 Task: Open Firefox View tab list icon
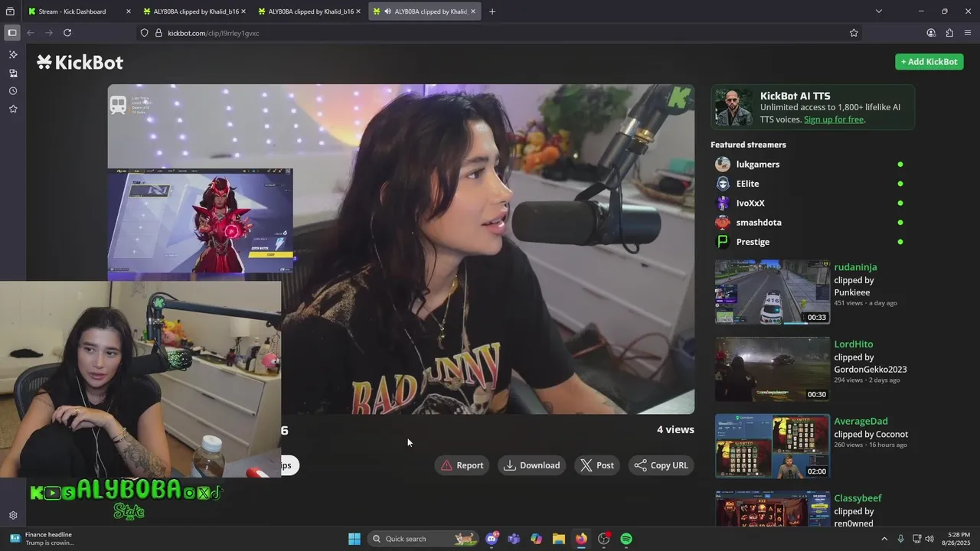(x=10, y=11)
